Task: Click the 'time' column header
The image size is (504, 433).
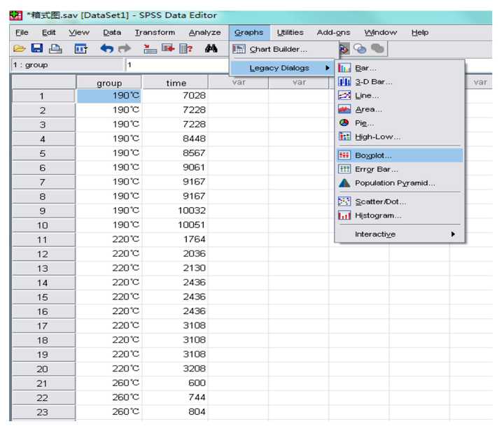Action: (176, 83)
